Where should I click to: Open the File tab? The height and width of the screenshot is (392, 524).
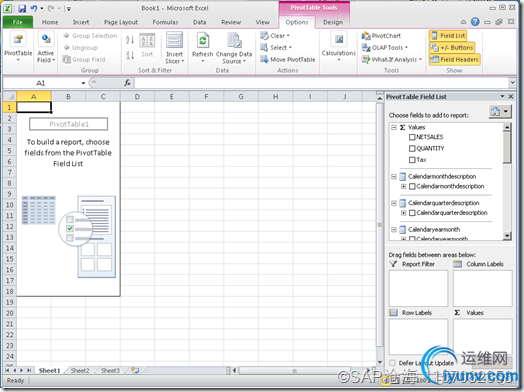point(18,22)
